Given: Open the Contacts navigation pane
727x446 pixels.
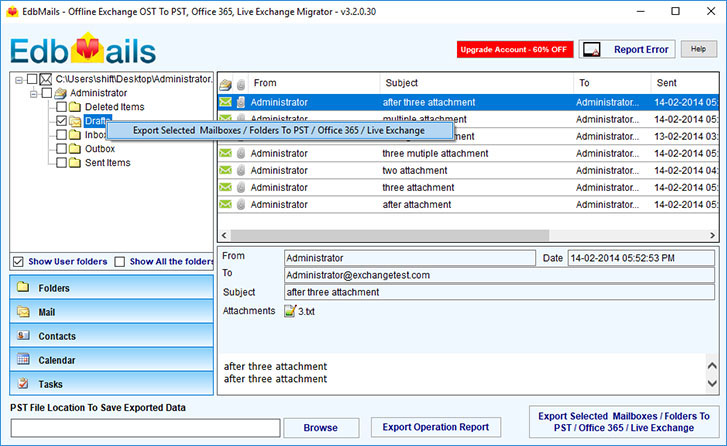Looking at the screenshot, I should click(111, 336).
